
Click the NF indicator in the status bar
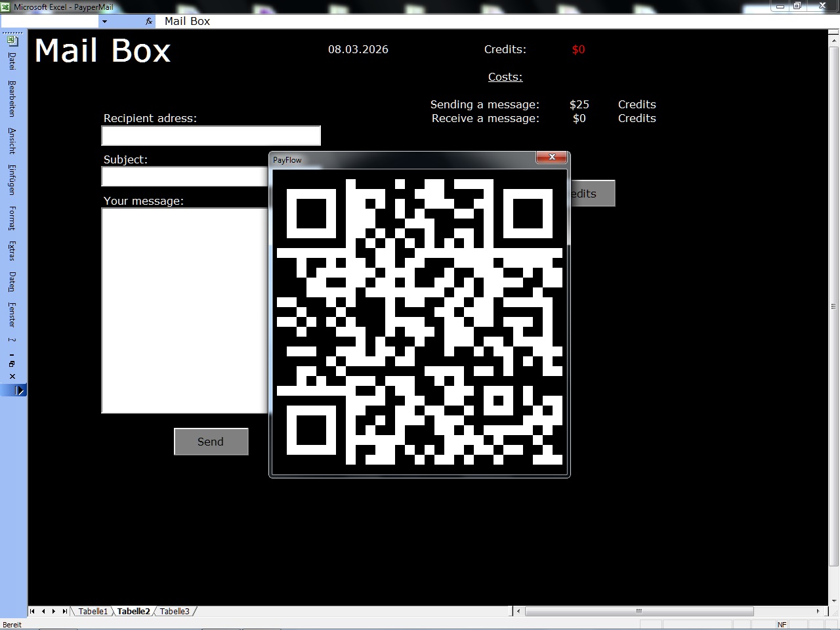(782, 625)
